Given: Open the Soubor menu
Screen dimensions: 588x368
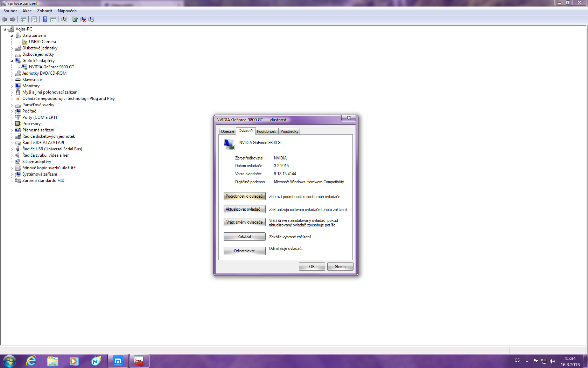Looking at the screenshot, I should coord(10,11).
